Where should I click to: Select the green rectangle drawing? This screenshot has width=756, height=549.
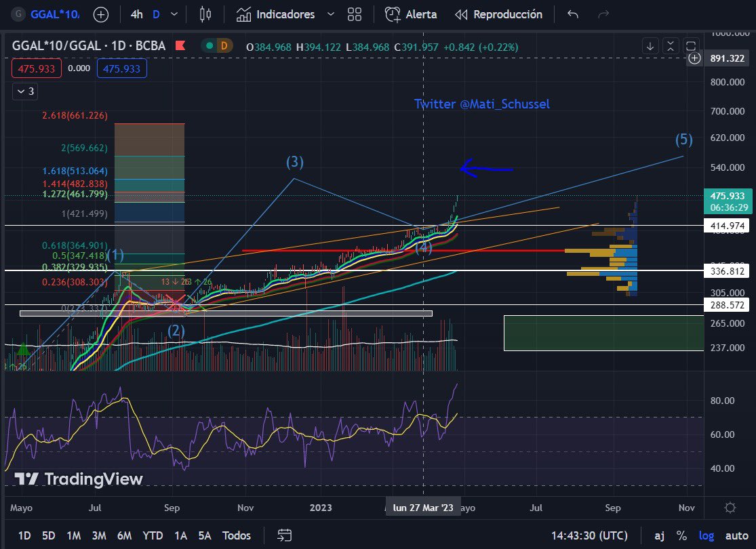pos(603,333)
